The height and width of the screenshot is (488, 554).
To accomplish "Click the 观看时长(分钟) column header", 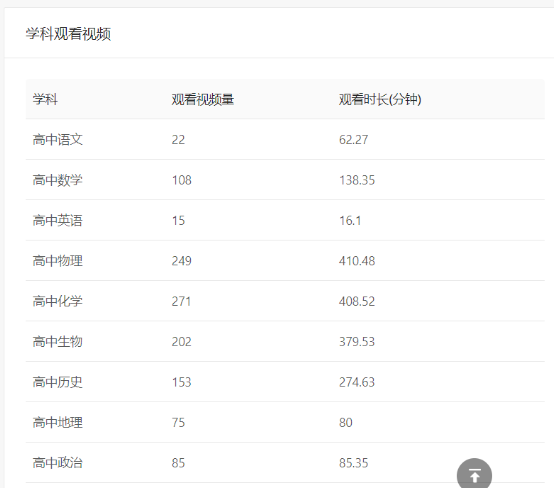I will coord(380,99).
